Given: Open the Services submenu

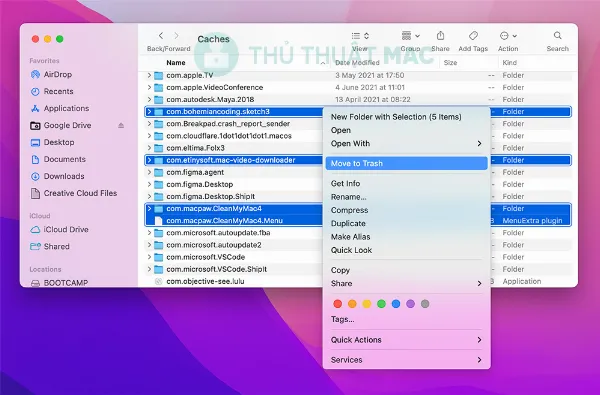Looking at the screenshot, I should click(406, 360).
